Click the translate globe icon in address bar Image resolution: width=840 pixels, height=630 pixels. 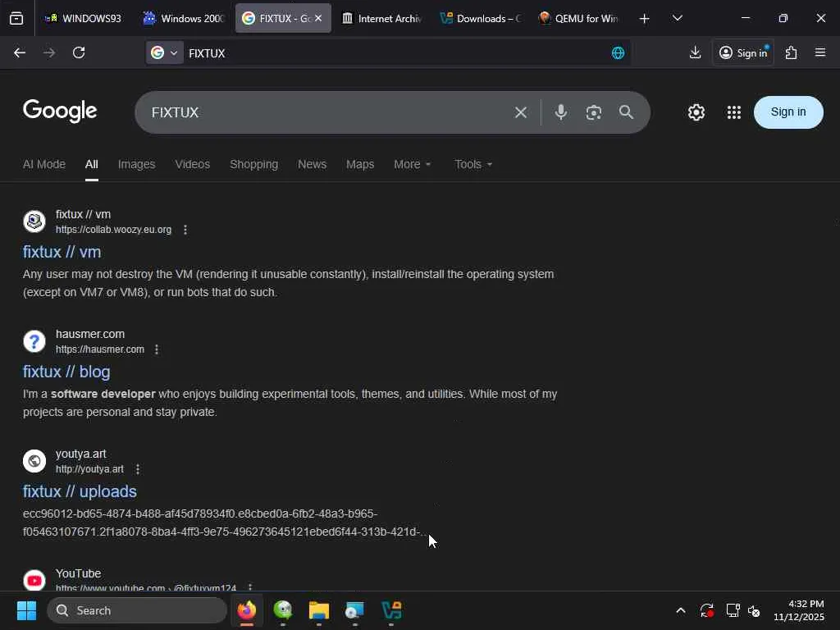click(x=618, y=52)
